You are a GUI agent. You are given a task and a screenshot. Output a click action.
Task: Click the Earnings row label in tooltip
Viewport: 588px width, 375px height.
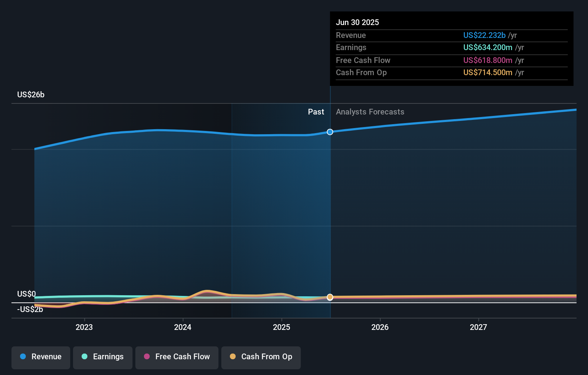click(x=351, y=47)
